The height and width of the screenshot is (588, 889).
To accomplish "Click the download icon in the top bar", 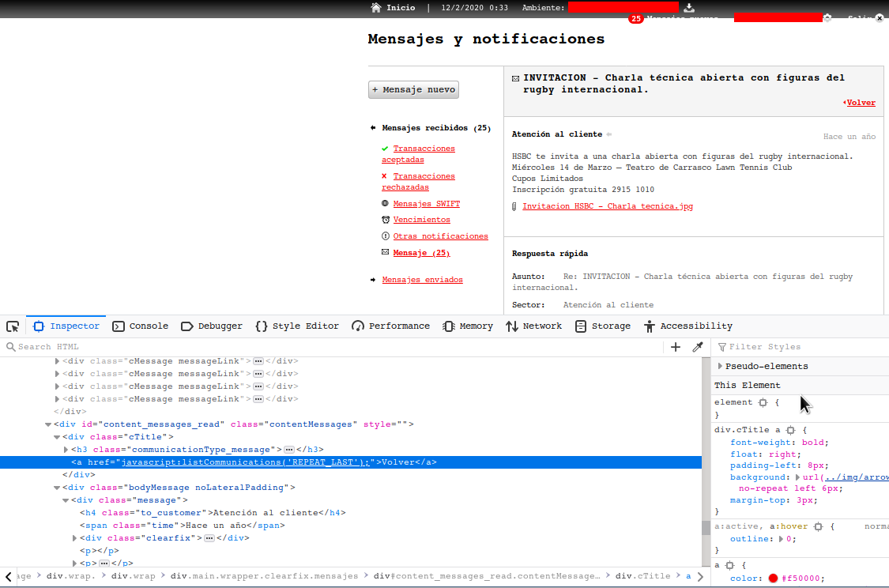I will pos(689,8).
